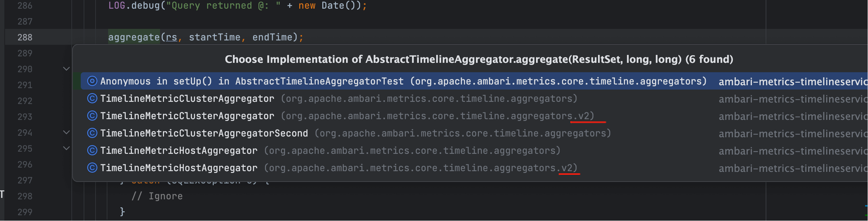The width and height of the screenshot is (868, 221).
Task: Click the closing brace on line 299
Action: tap(123, 212)
